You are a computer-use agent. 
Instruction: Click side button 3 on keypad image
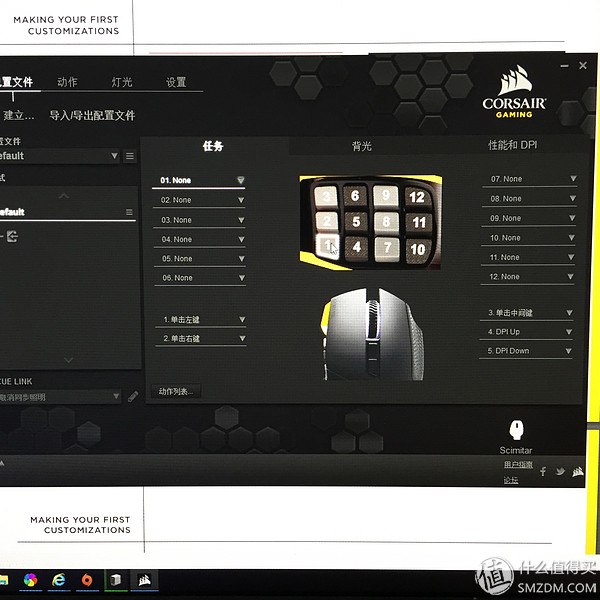[x=326, y=196]
